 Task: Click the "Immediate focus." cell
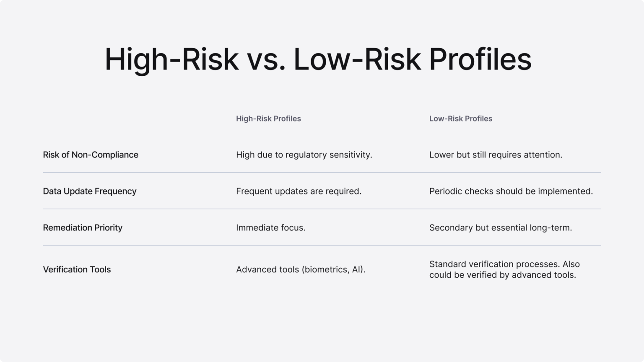[x=270, y=228]
